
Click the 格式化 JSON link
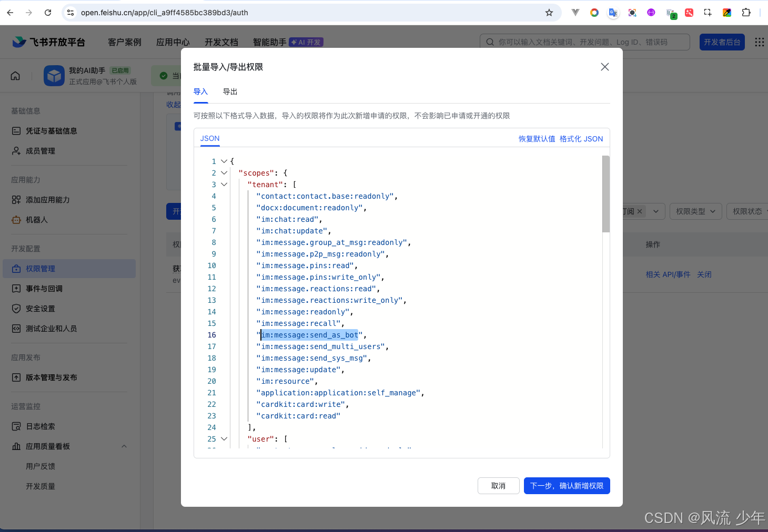(x=581, y=139)
